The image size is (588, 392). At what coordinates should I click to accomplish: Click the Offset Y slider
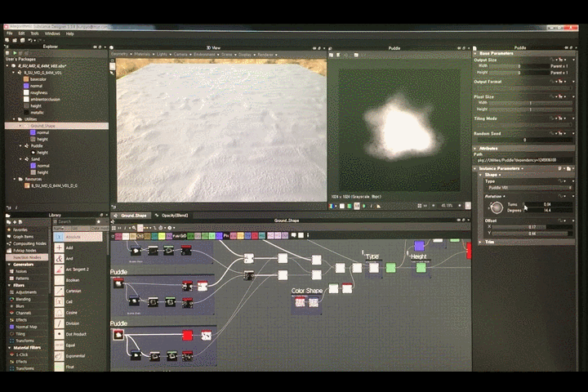(532, 234)
